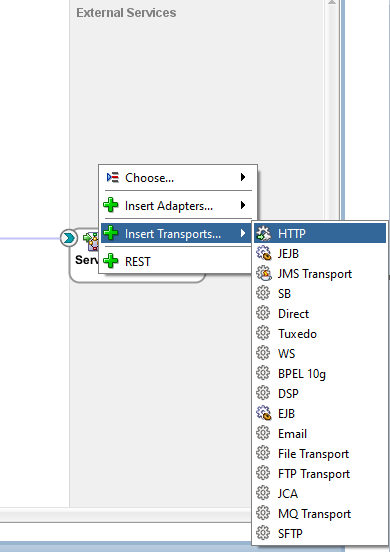Open Insert Transports... menu item

(176, 233)
